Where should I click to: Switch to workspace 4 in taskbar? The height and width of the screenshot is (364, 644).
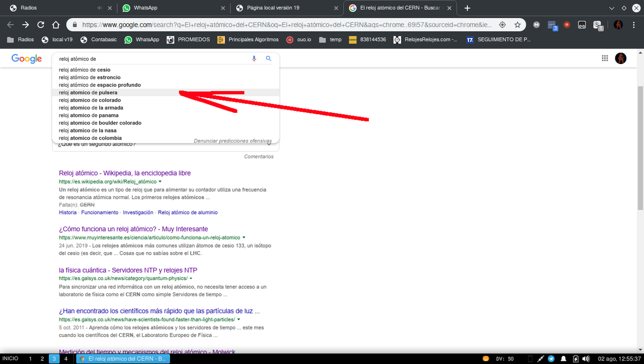click(66, 358)
